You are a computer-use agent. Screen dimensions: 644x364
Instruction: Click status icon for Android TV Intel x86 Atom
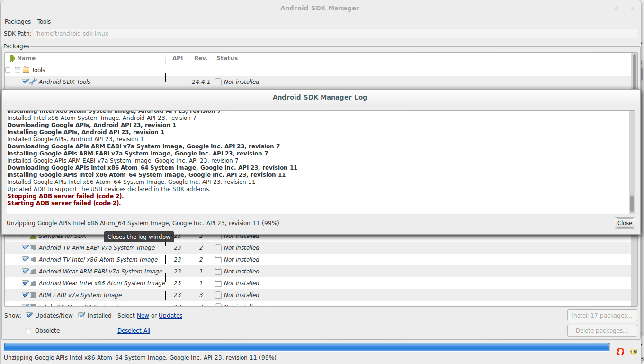(x=218, y=260)
